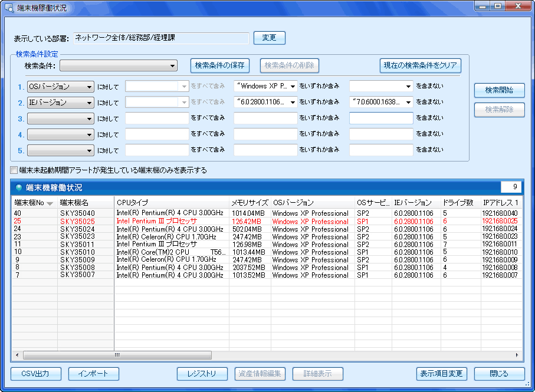Select the red row "SKY35025"
Screen dimensions: 535x392
click(267, 221)
